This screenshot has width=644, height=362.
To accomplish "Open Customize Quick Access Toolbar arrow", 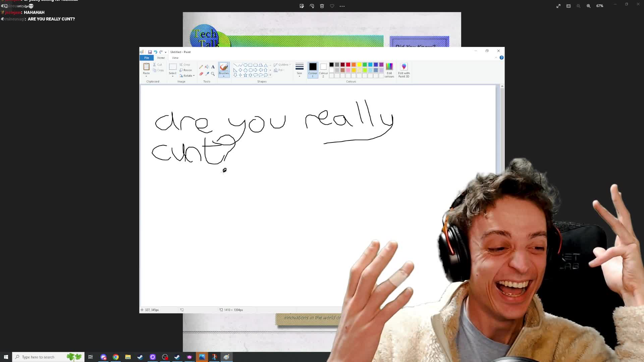I will 166,52.
